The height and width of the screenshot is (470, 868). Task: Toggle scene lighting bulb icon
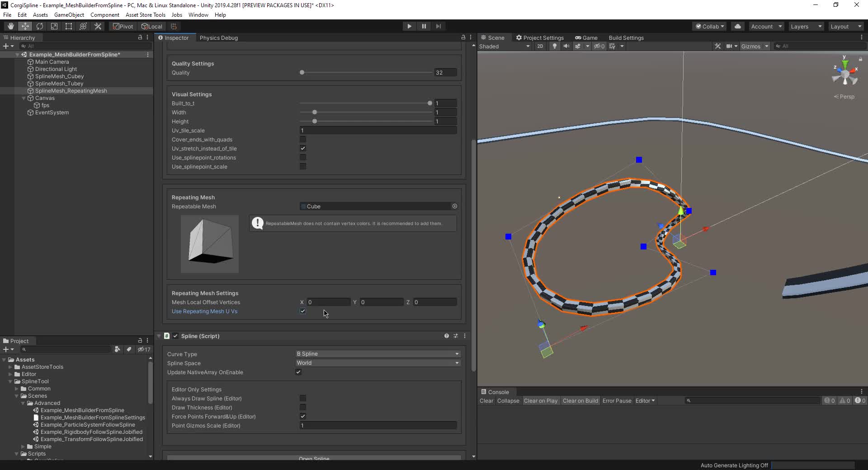[x=554, y=46]
